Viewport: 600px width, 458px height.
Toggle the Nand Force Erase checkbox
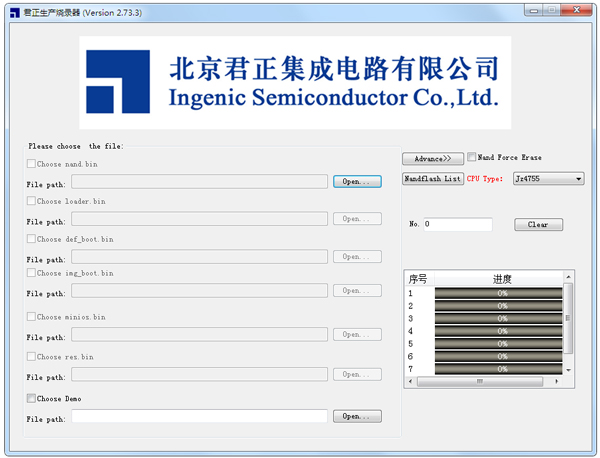pyautogui.click(x=472, y=157)
